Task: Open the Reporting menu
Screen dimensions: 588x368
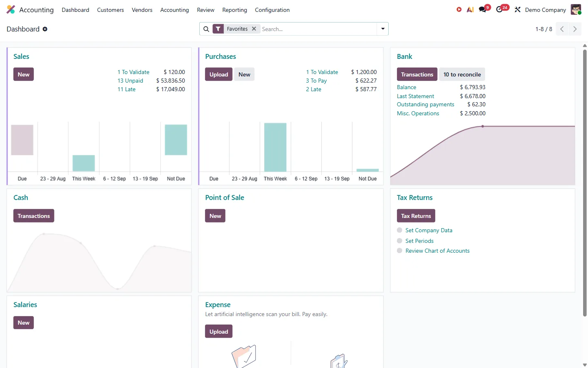Action: [x=234, y=10]
